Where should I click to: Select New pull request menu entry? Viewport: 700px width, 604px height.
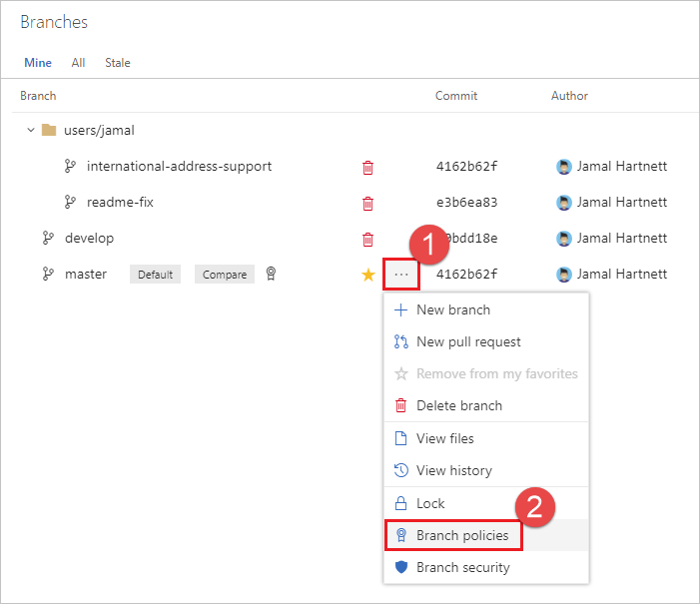coord(468,341)
